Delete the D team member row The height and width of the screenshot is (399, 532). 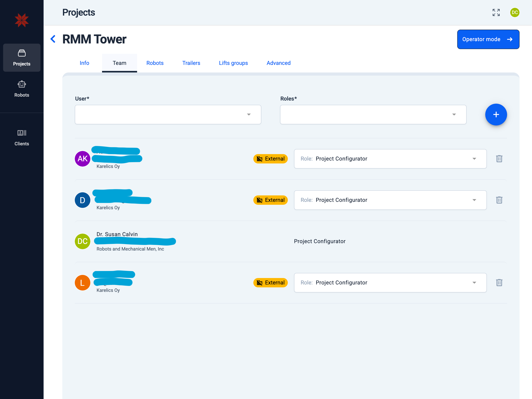pyautogui.click(x=499, y=200)
